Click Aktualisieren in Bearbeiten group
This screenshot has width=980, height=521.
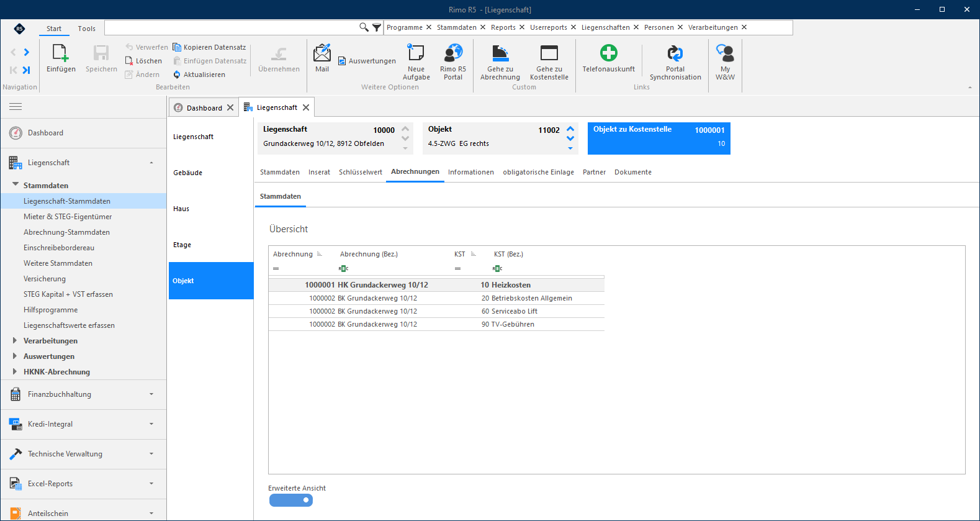tap(199, 75)
